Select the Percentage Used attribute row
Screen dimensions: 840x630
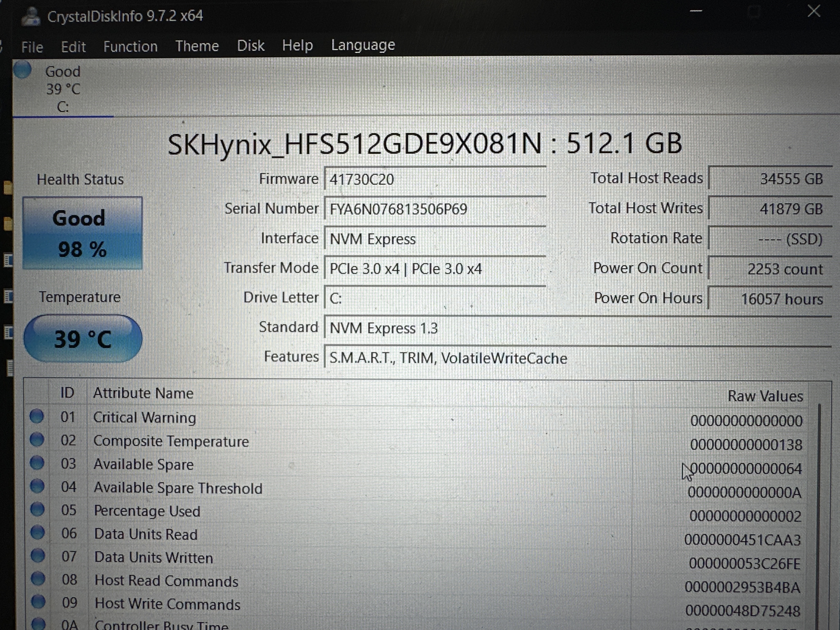click(416, 513)
